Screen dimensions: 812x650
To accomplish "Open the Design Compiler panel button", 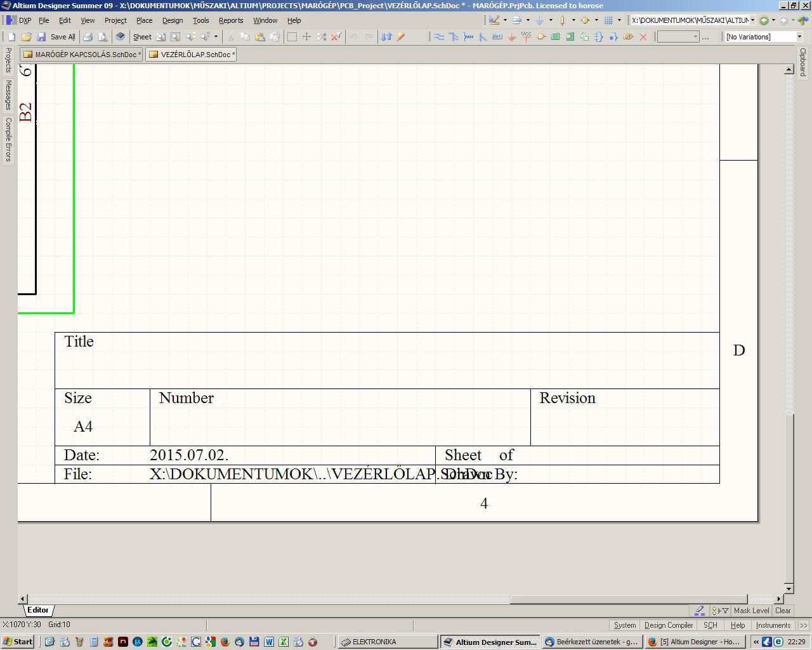I will coord(669,625).
